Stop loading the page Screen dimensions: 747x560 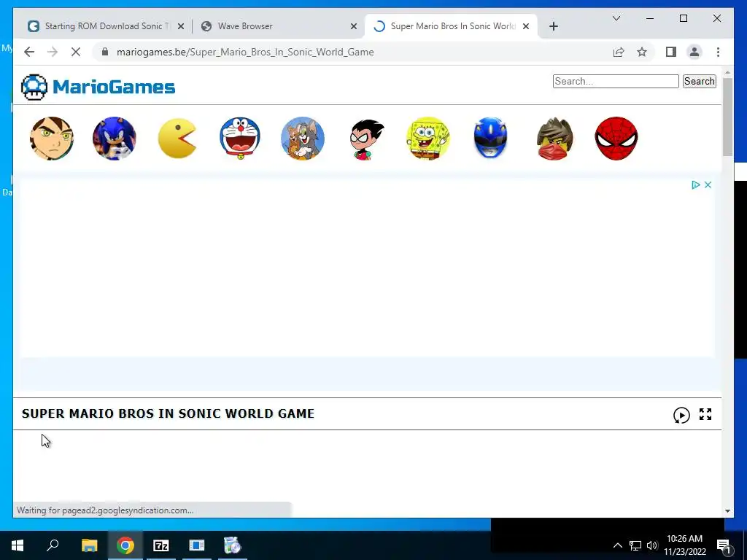tap(76, 52)
